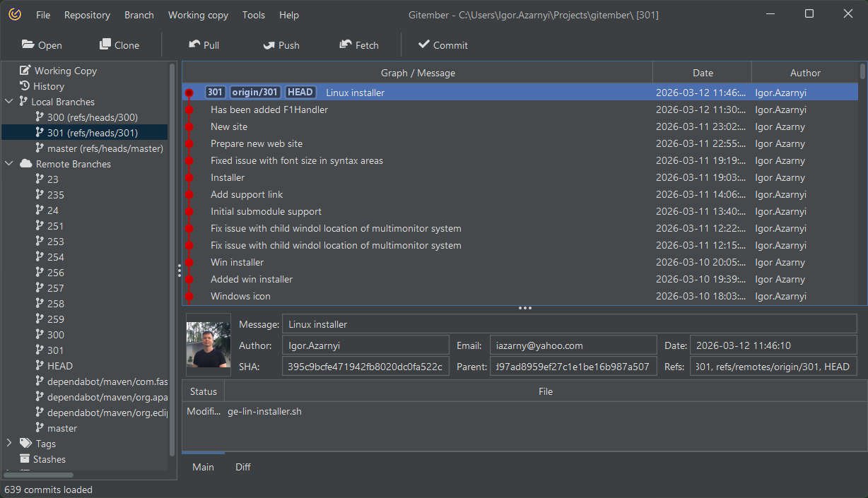Click the Fetch toolbar icon
The width and height of the screenshot is (868, 498).
[x=346, y=45]
